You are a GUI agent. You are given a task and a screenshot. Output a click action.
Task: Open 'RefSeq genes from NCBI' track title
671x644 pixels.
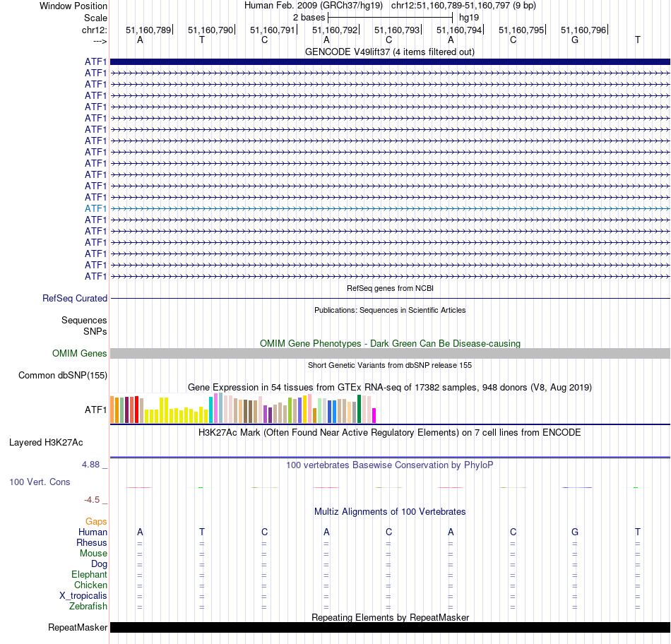click(390, 288)
